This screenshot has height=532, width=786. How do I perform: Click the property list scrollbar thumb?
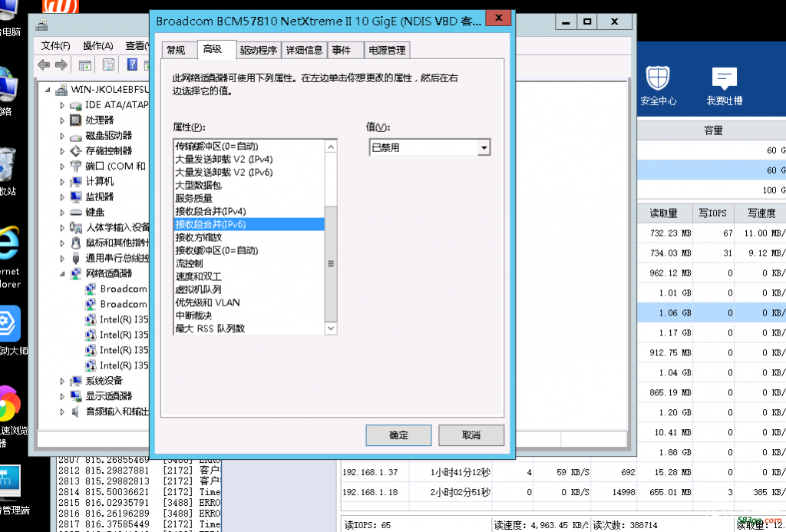point(330,264)
